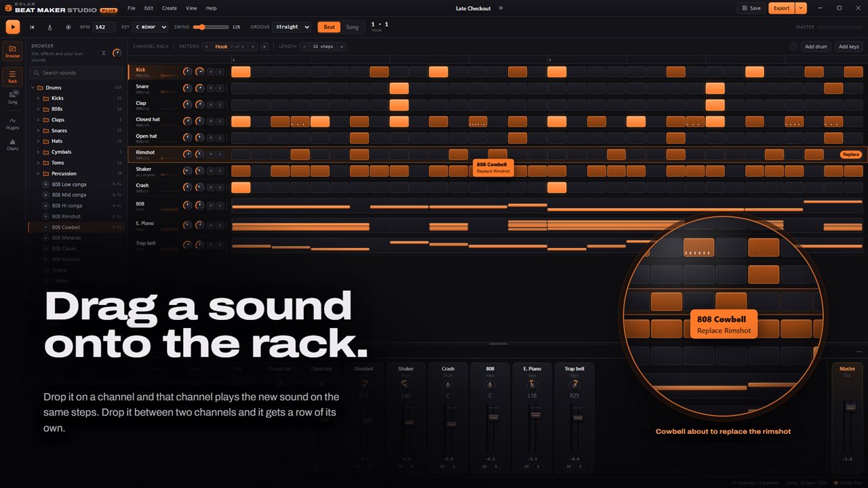Open the Edit menu
868x488 pixels.
(149, 8)
